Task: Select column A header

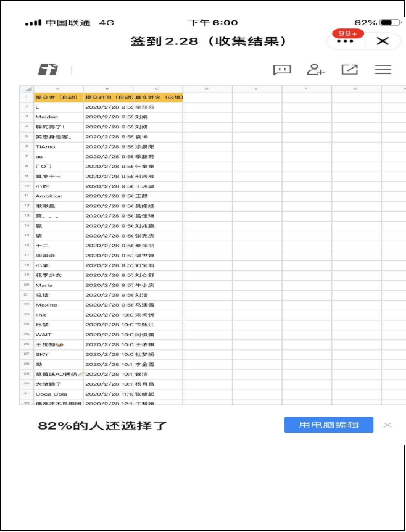Action: click(x=58, y=89)
